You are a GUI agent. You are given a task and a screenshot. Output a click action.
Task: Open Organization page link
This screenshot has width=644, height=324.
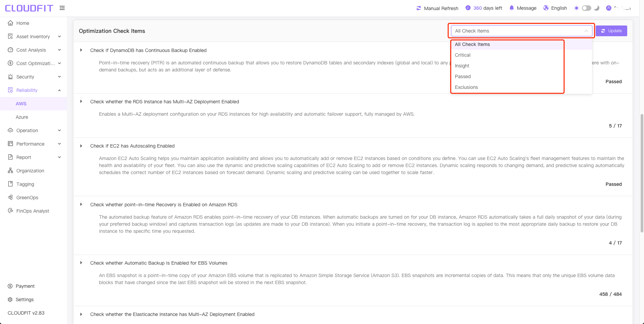click(x=30, y=171)
